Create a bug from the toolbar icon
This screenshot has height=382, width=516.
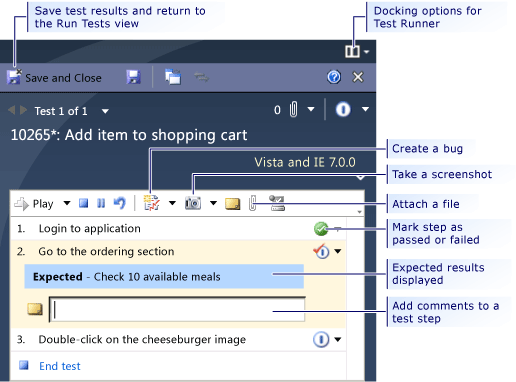click(x=152, y=203)
